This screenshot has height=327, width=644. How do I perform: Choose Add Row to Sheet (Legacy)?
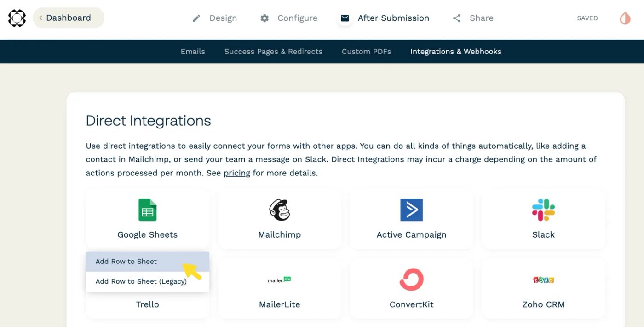click(x=141, y=281)
